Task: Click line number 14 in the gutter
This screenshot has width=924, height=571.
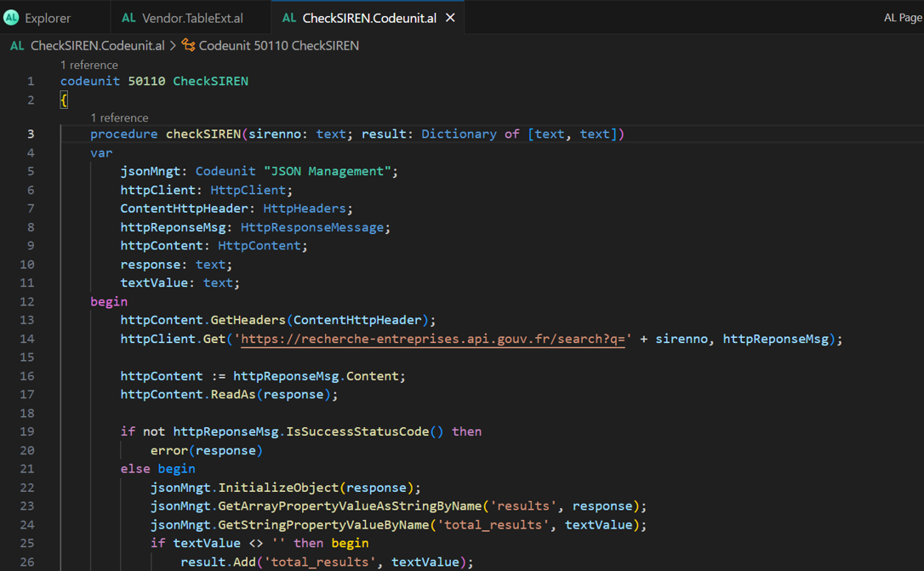Action: coord(27,339)
